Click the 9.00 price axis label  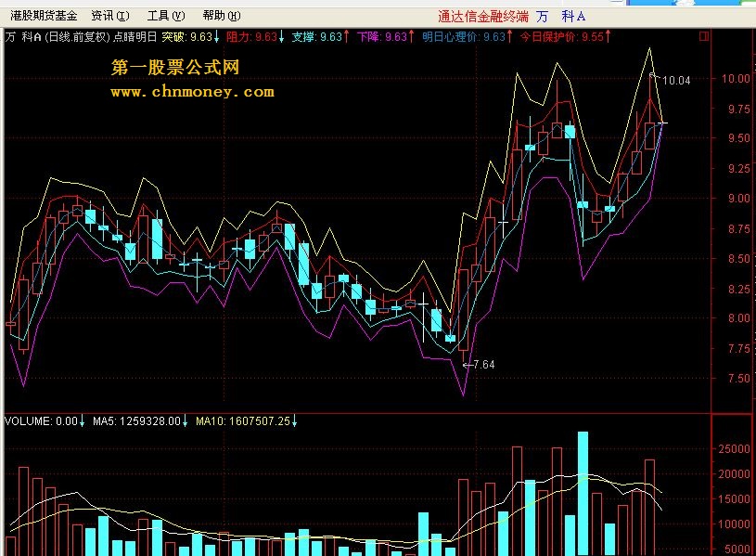click(738, 199)
